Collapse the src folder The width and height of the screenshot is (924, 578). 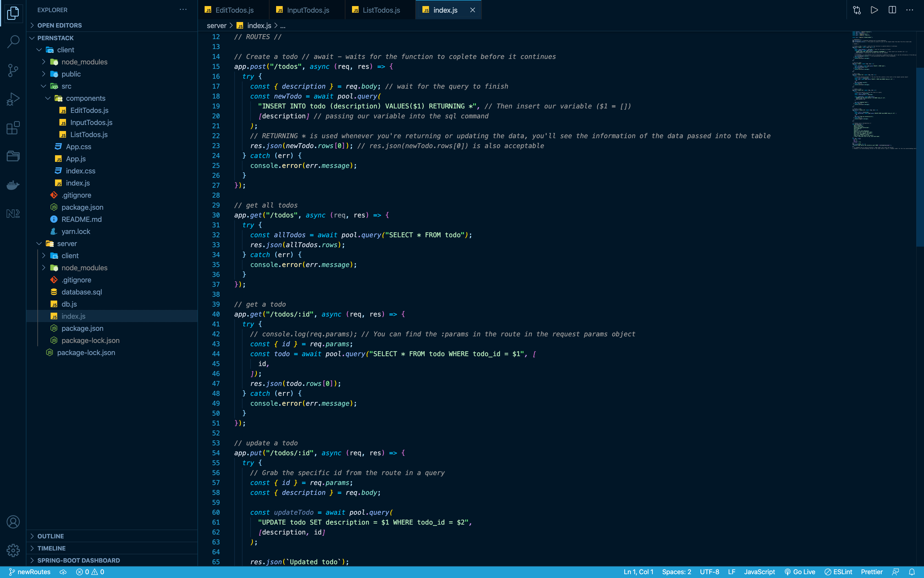[112, 86]
